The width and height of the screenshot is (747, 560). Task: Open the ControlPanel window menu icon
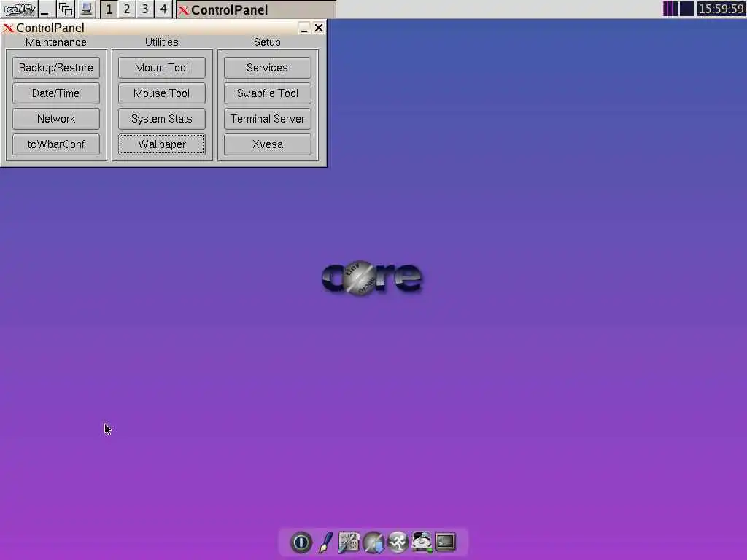click(x=8, y=28)
